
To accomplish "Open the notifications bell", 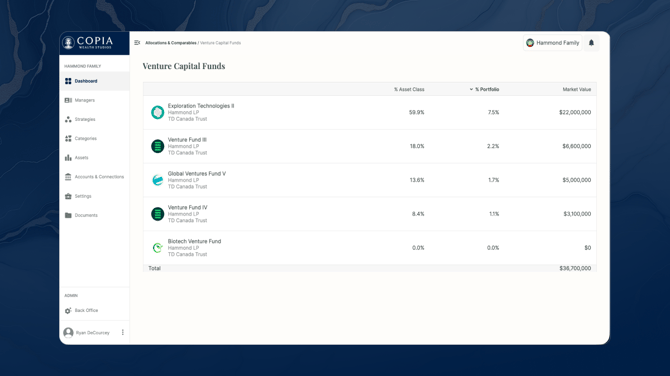I will [x=591, y=43].
